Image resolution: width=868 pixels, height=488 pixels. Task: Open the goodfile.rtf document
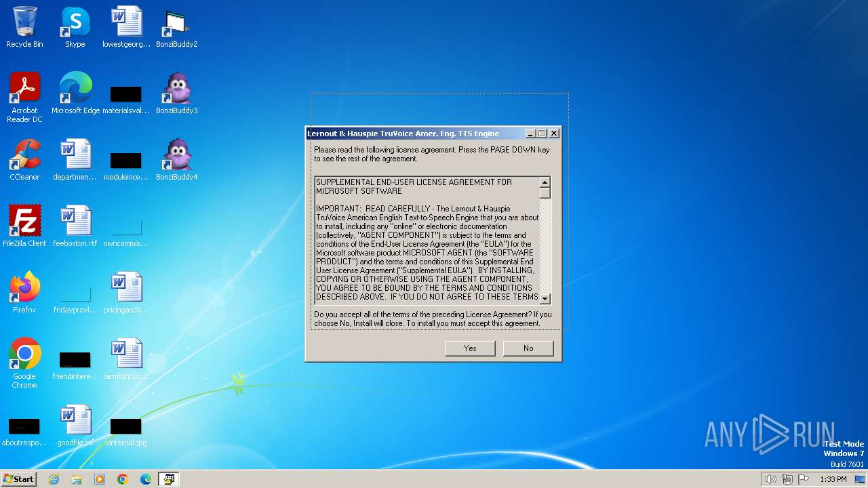pyautogui.click(x=75, y=426)
